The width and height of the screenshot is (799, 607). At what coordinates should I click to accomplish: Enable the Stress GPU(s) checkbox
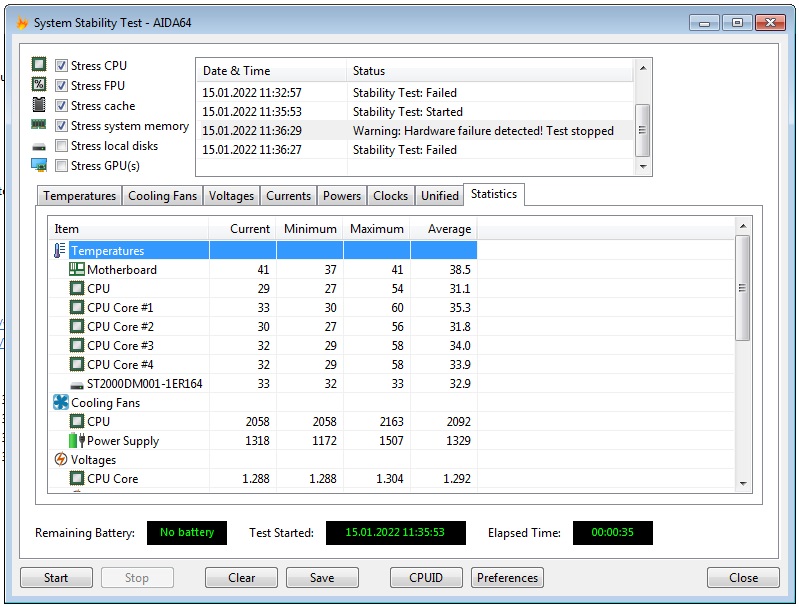click(61, 165)
